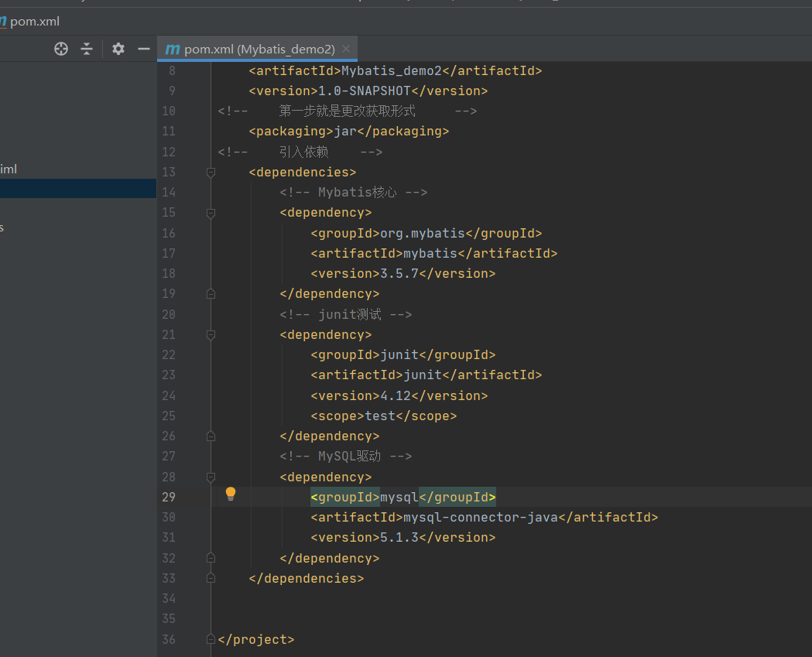Click fold marker at closing project tag
Screen dimensions: 812x657
pyautogui.click(x=211, y=639)
